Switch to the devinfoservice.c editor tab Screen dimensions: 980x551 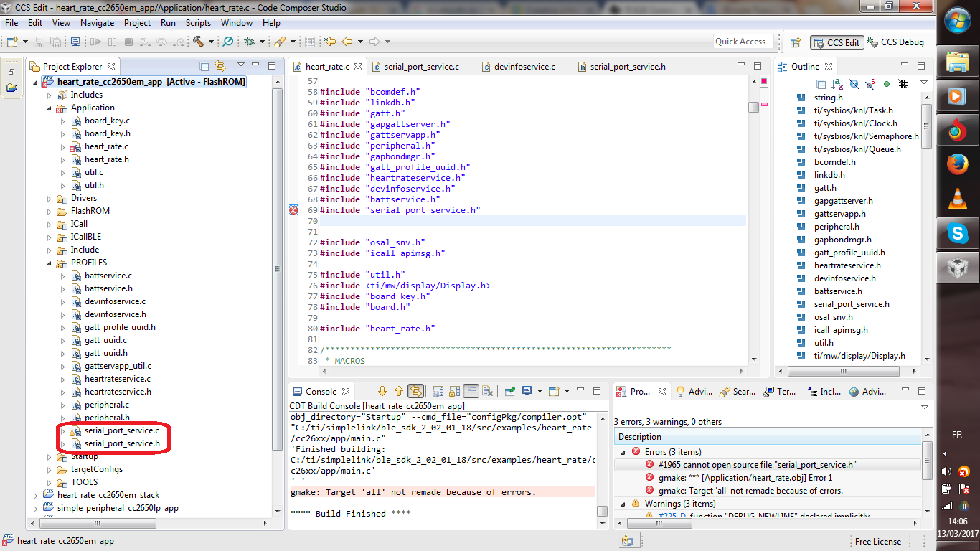524,67
